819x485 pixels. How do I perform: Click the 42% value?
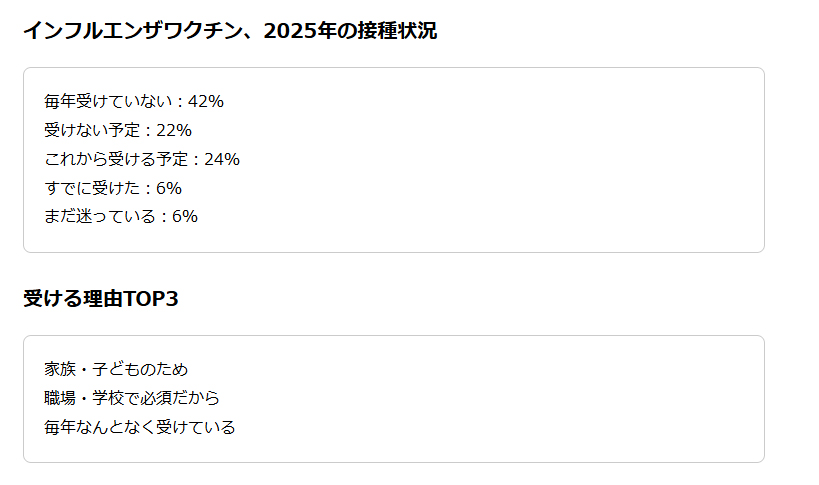(x=206, y=101)
